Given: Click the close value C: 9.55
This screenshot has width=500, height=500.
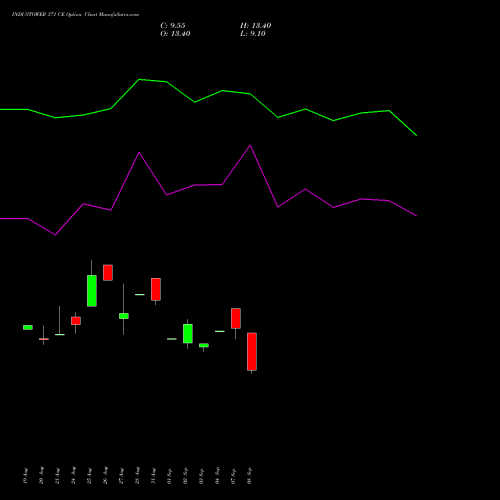Looking at the screenshot, I should coord(173,26).
